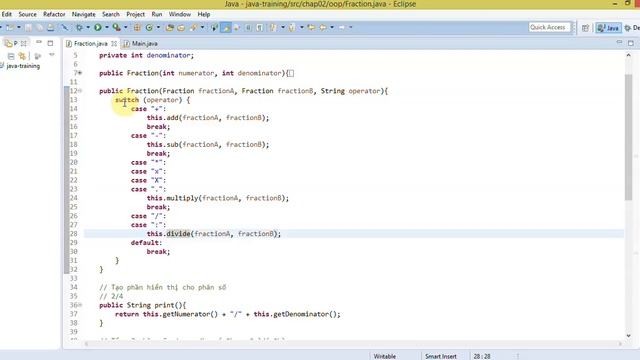Create a New Java Package icon
Viewport: 640px width, 360px height.
tap(137, 27)
